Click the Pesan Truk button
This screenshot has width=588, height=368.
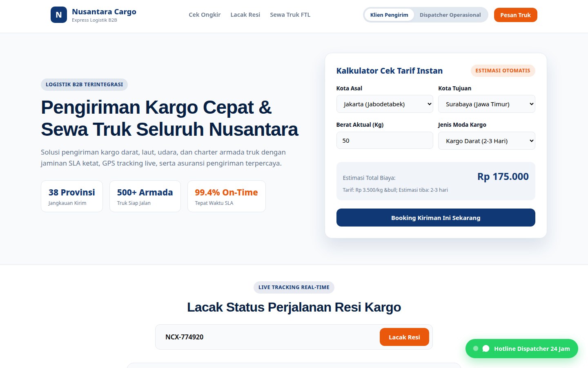[515, 15]
